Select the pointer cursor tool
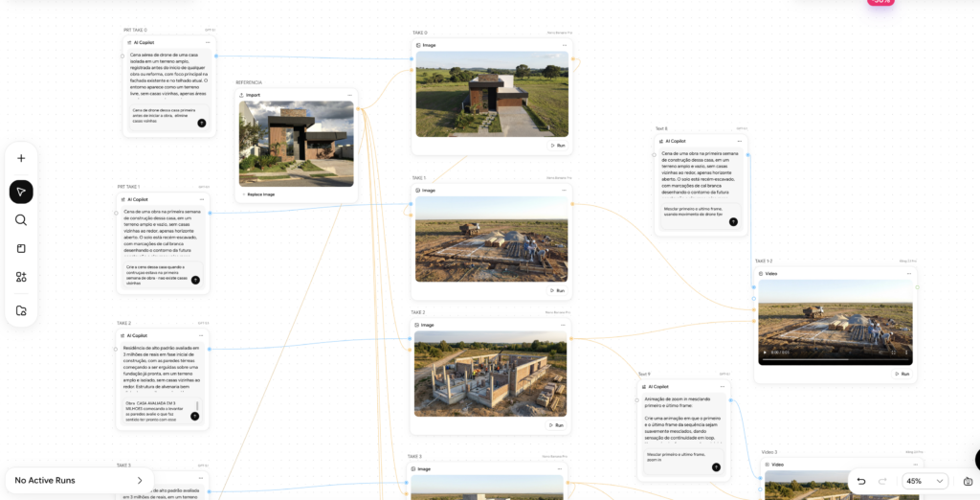The image size is (980, 500). (21, 192)
